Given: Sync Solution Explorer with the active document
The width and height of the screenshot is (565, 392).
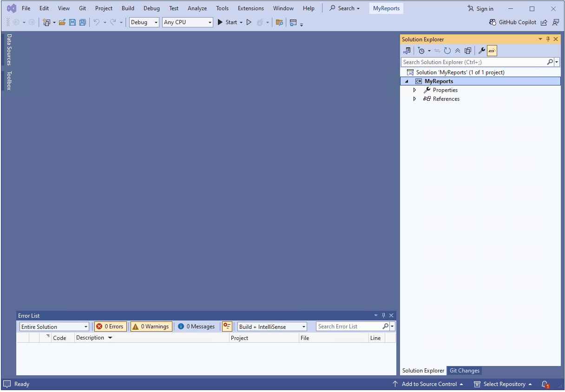Looking at the screenshot, I should click(437, 50).
